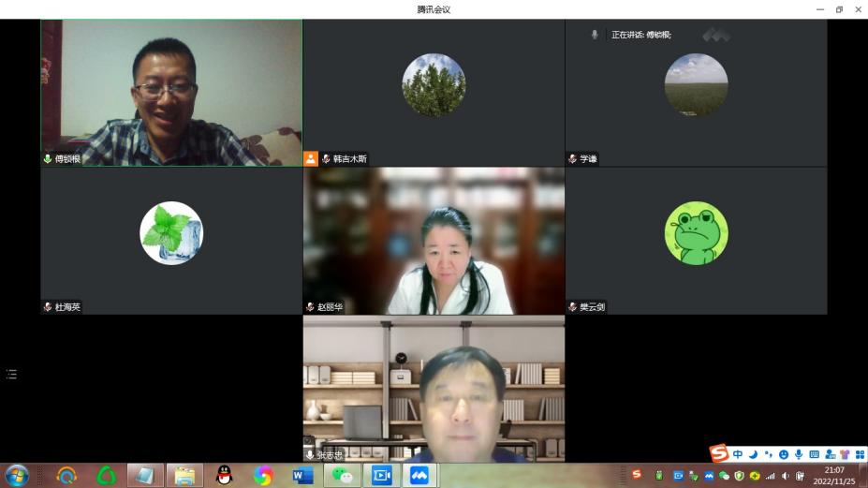Image resolution: width=868 pixels, height=488 pixels.
Task: Open the Windows Start menu
Action: 17,475
